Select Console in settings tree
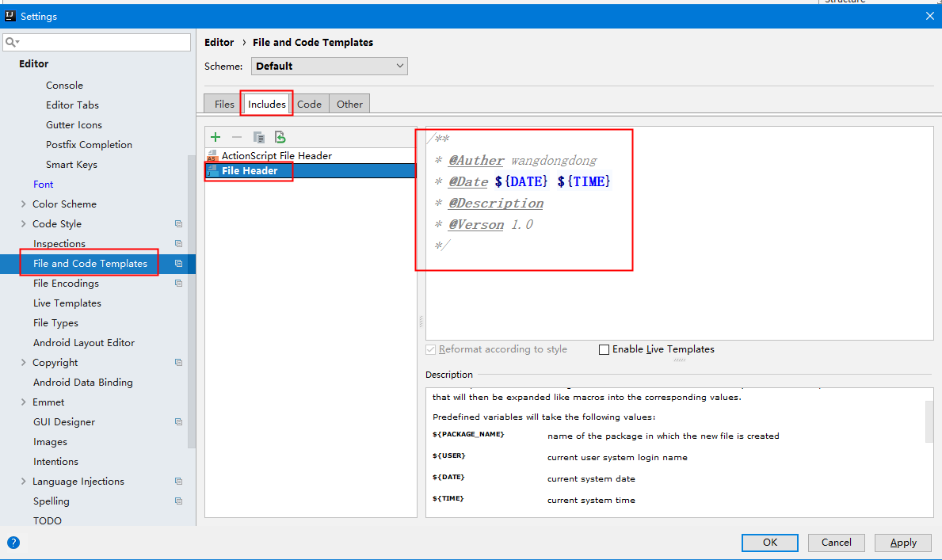This screenshot has width=942, height=560. (x=64, y=86)
